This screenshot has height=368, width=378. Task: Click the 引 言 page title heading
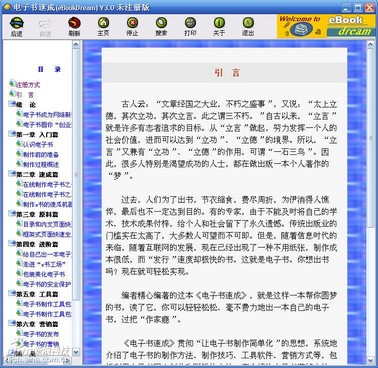[227, 72]
